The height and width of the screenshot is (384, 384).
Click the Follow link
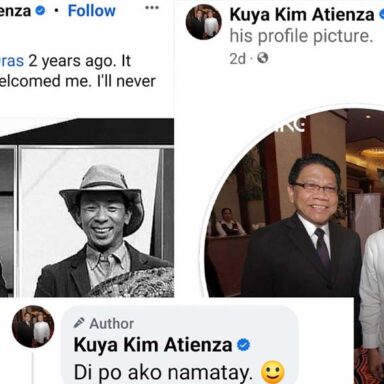coord(92,11)
